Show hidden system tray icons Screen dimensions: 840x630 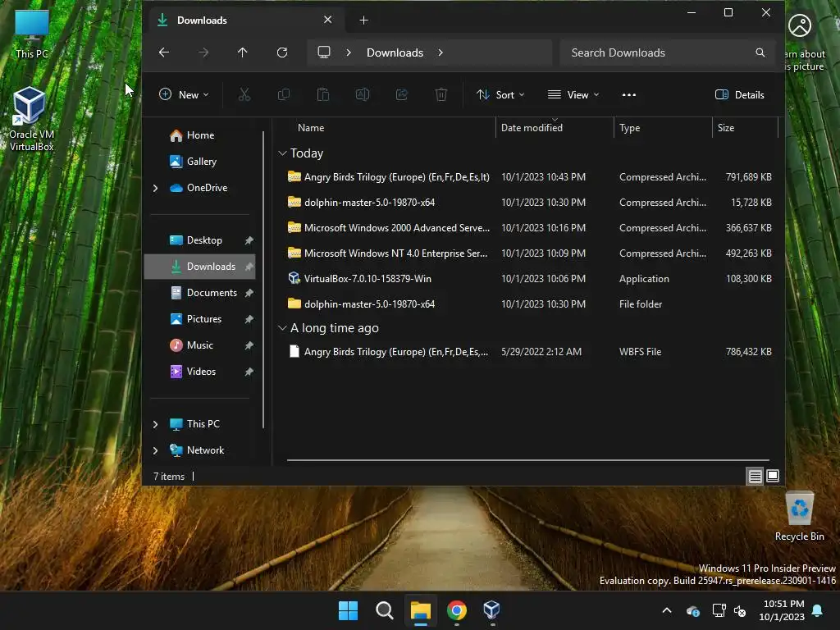pos(667,610)
